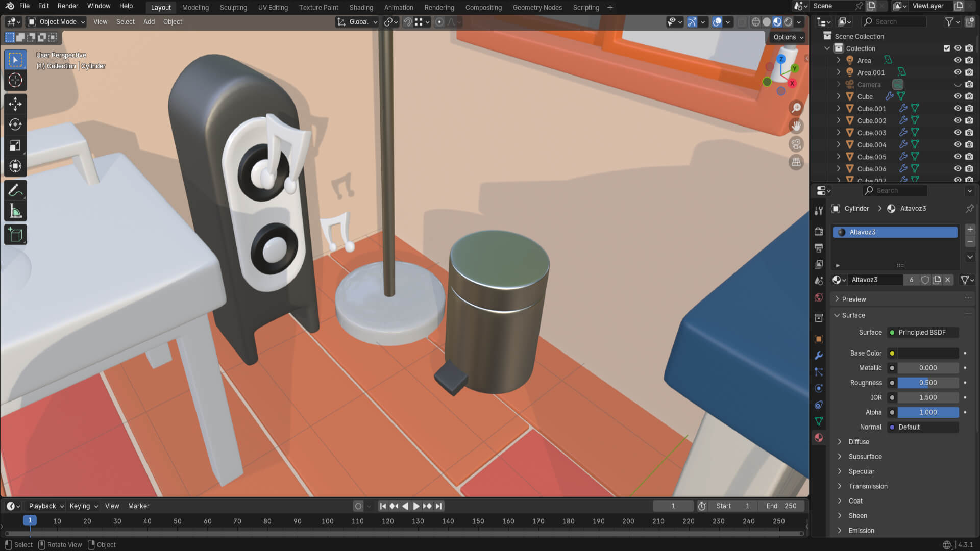Viewport: 980px width, 551px height.
Task: Pick the Annotate pencil tool
Action: point(15,190)
